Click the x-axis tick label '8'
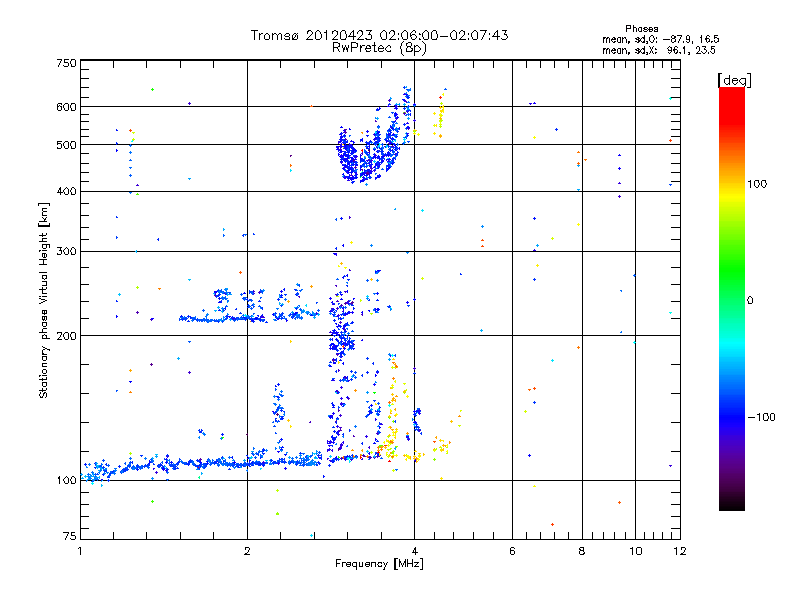800x600 pixels. 582,551
